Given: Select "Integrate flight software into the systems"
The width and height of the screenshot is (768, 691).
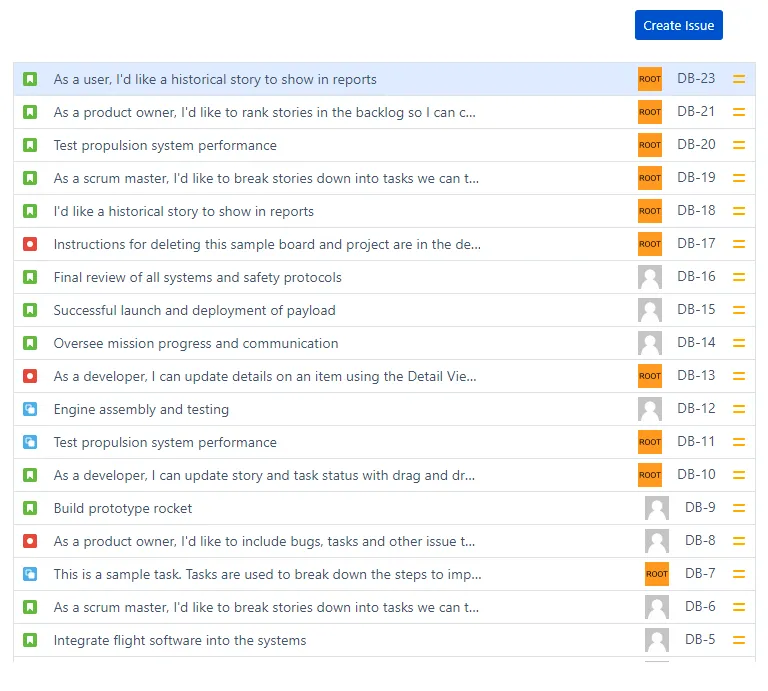Looking at the screenshot, I should coord(180,640).
